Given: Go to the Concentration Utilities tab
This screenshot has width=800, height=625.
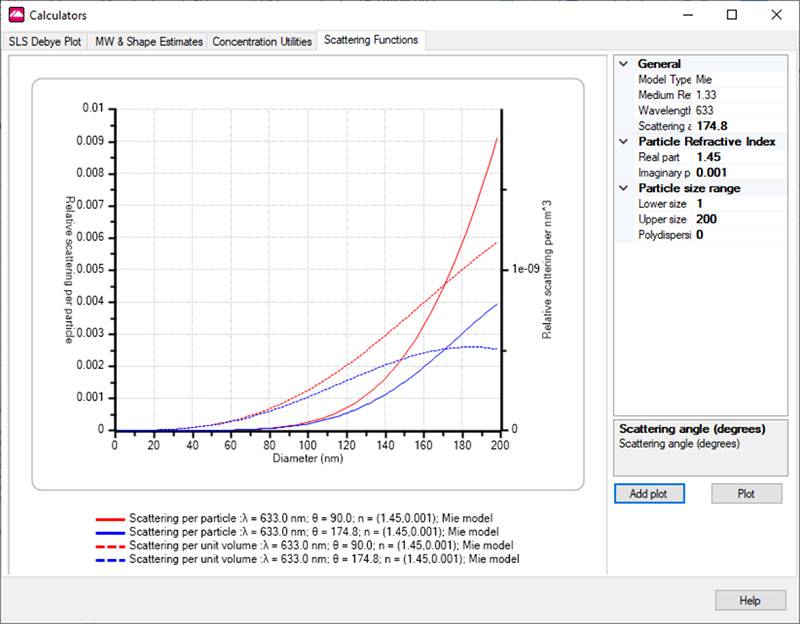Looking at the screenshot, I should tap(262, 42).
